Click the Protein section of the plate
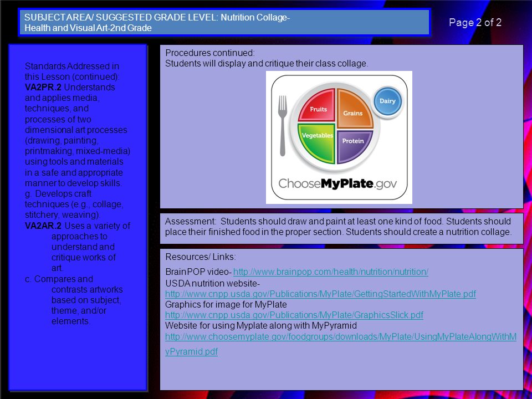 (354, 146)
